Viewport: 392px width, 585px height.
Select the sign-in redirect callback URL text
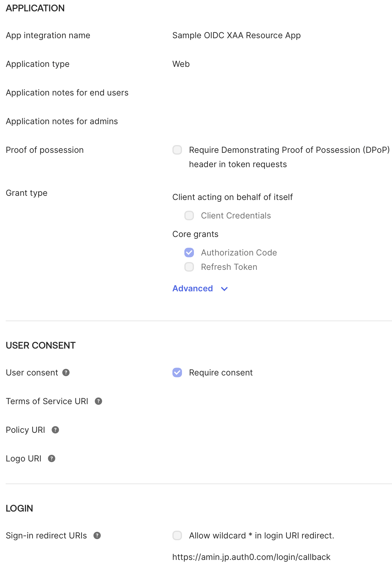(251, 557)
